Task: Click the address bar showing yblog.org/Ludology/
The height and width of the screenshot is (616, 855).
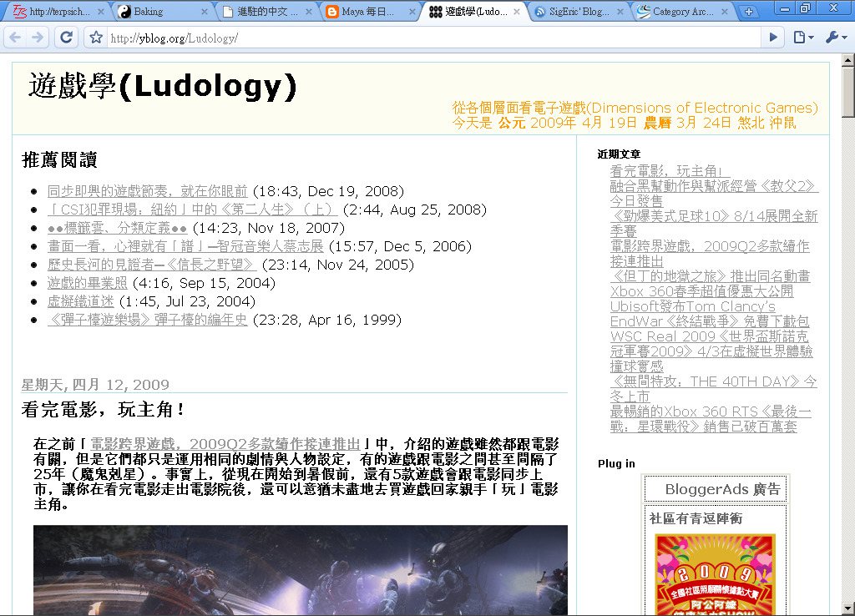Action: (433, 38)
